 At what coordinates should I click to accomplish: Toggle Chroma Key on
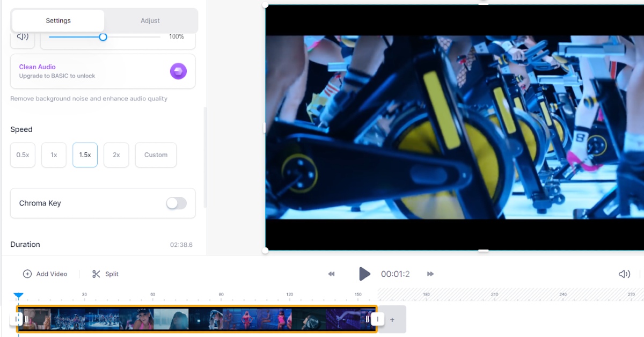(177, 203)
